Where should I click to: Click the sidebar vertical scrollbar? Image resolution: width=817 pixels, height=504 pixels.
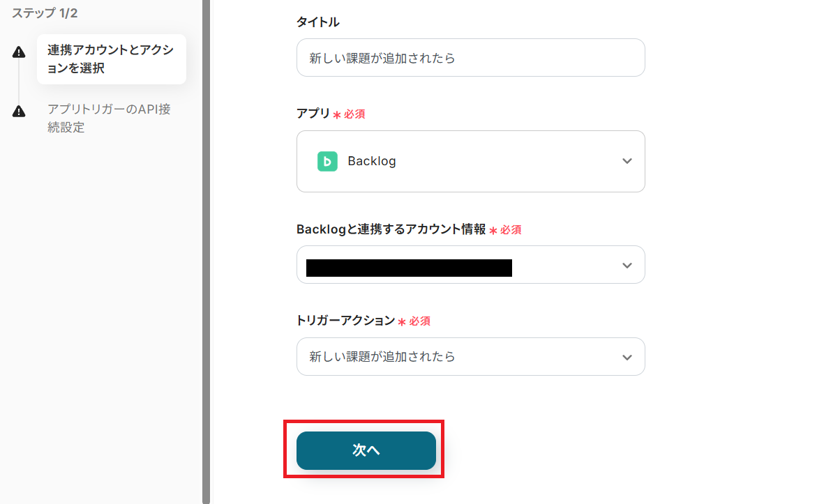(x=206, y=251)
